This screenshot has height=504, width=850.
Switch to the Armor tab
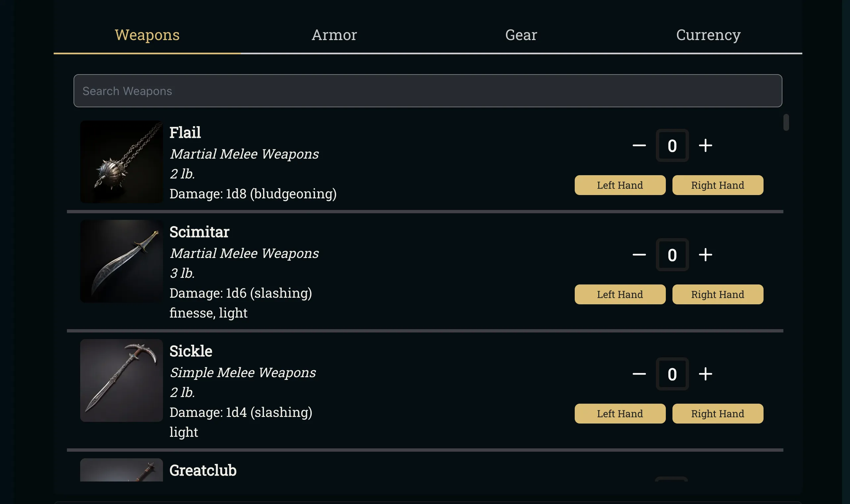pos(334,35)
